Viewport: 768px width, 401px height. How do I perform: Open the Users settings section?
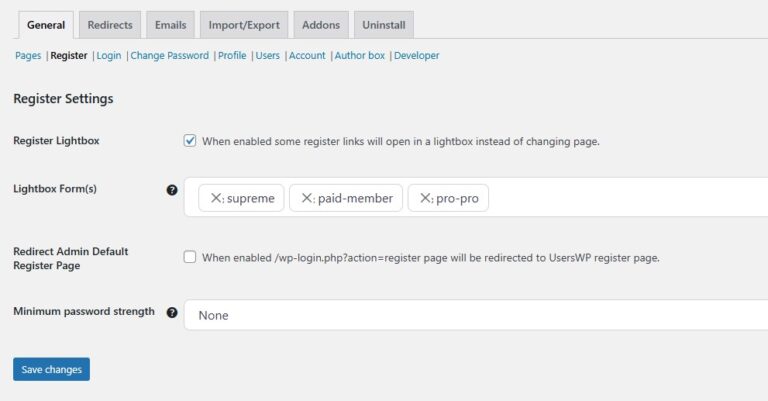pos(267,55)
